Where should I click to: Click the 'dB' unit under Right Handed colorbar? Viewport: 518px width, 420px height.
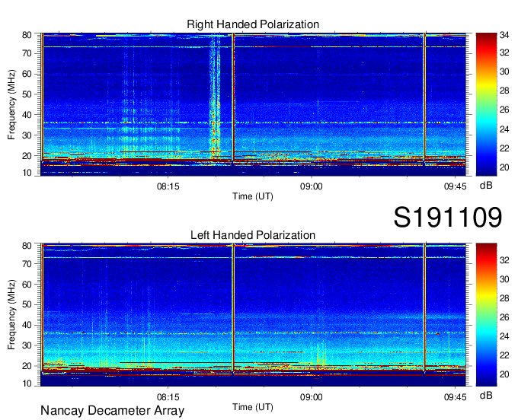[486, 186]
